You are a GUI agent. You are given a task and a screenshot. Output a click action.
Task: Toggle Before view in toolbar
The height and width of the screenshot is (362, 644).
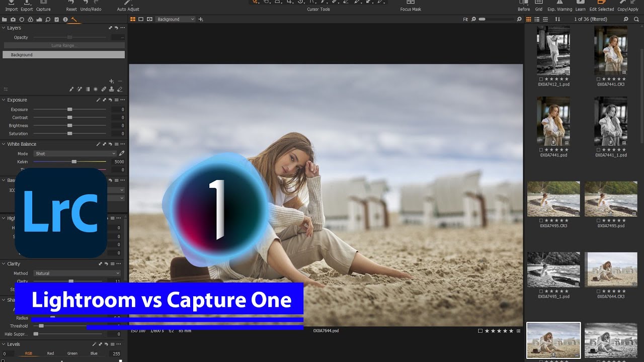click(524, 3)
